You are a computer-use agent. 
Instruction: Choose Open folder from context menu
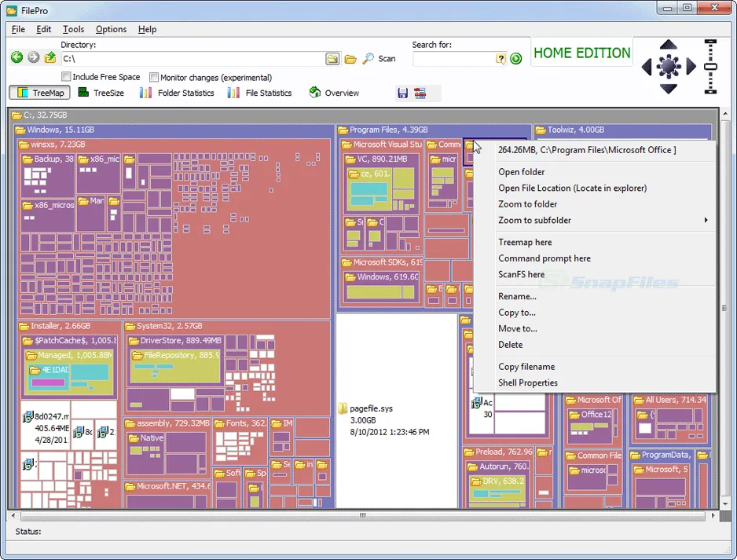(521, 172)
